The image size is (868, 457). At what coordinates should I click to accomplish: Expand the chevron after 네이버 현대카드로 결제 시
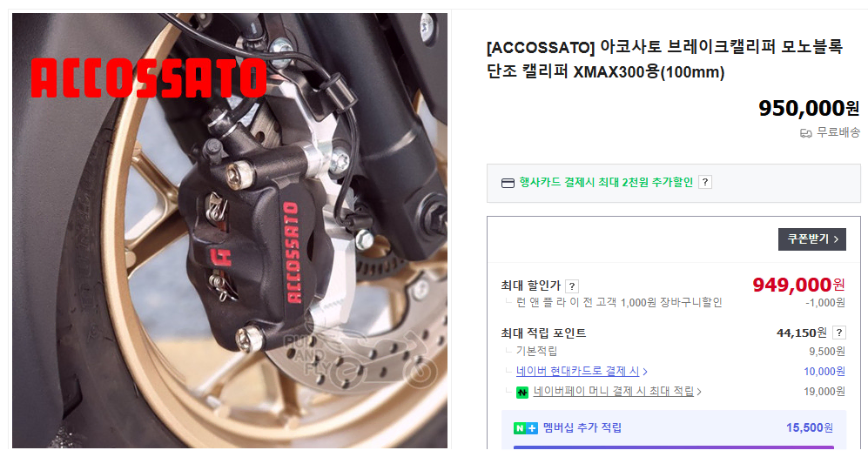tap(645, 372)
